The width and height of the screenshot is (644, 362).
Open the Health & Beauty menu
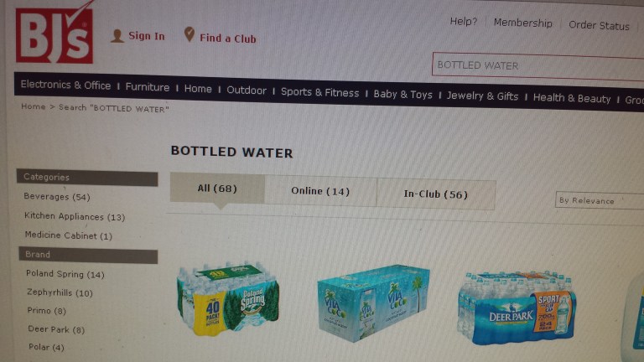[x=572, y=99]
